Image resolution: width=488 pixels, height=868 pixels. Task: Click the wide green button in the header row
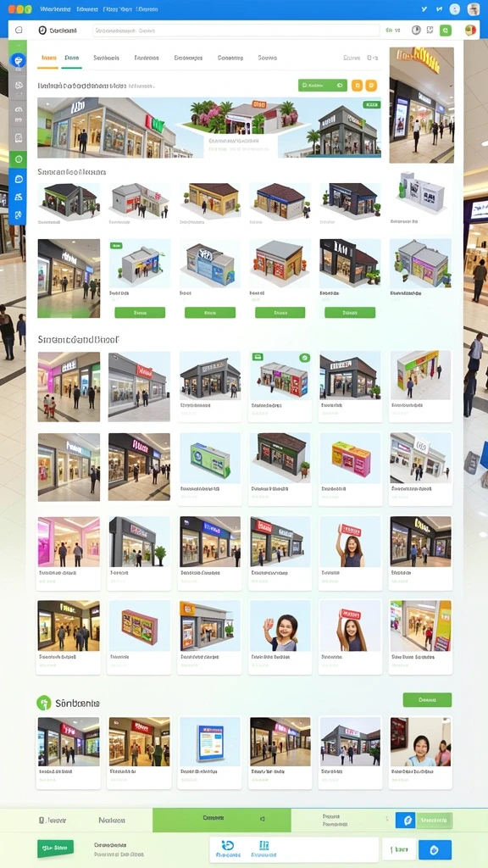point(323,86)
